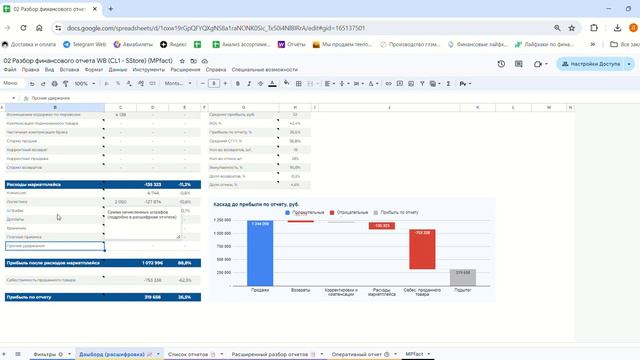The image size is (640, 360).
Task: Click the Undo arrow icon in toolbar
Action: click(32, 84)
